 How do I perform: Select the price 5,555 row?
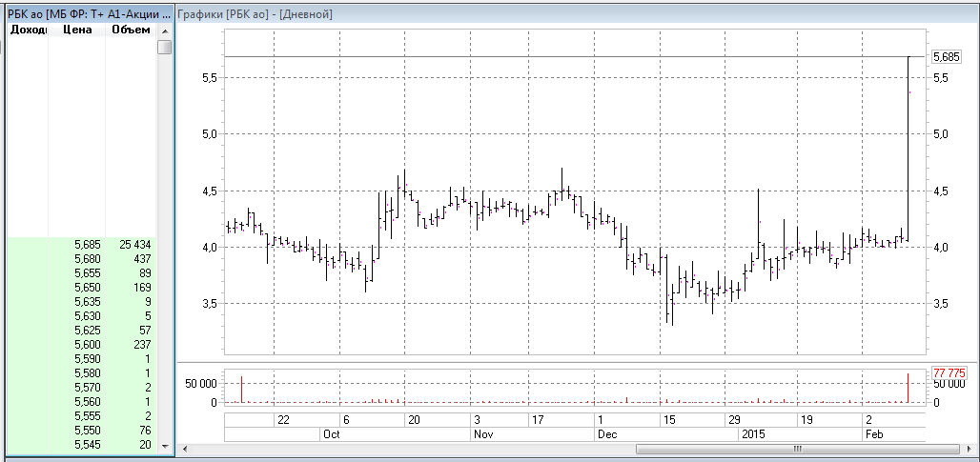(x=81, y=416)
